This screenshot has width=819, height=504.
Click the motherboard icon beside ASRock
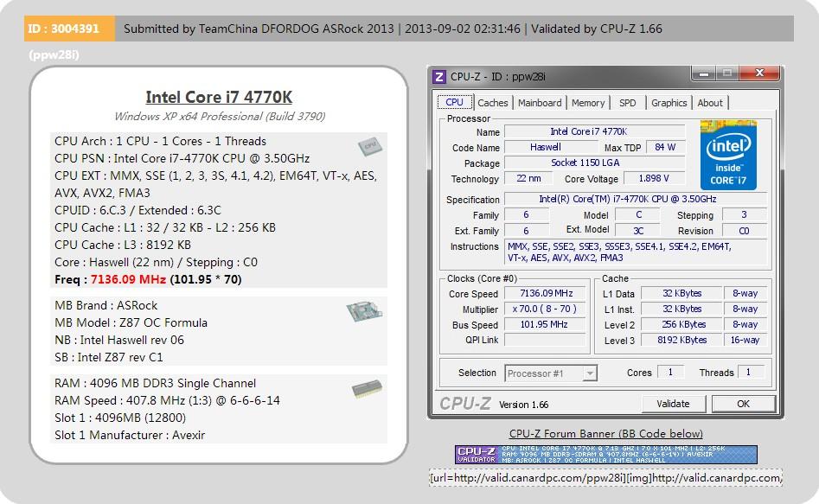pos(360,311)
